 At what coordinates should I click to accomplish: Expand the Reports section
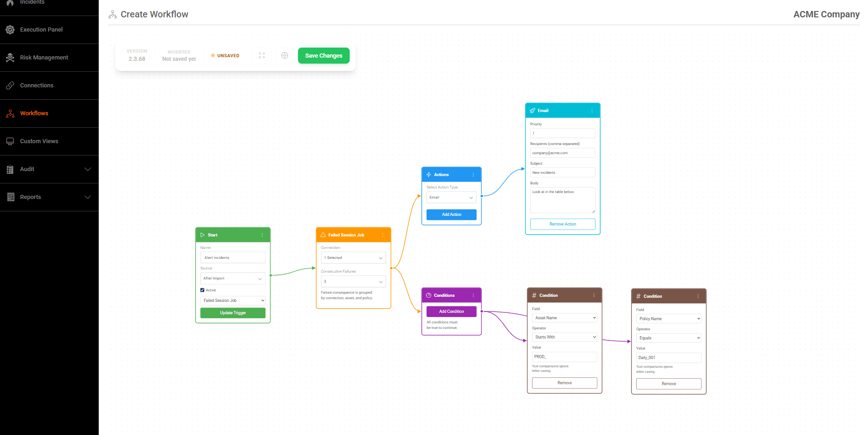click(x=30, y=197)
